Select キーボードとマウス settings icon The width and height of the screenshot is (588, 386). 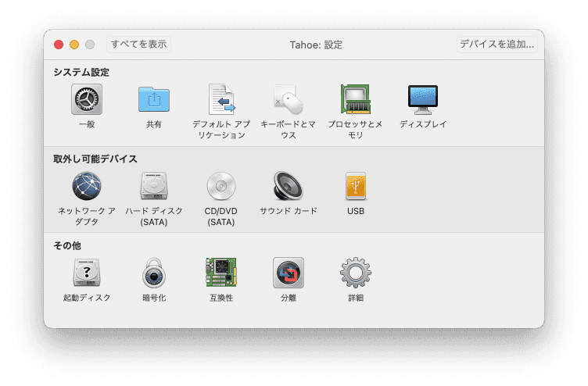[289, 99]
